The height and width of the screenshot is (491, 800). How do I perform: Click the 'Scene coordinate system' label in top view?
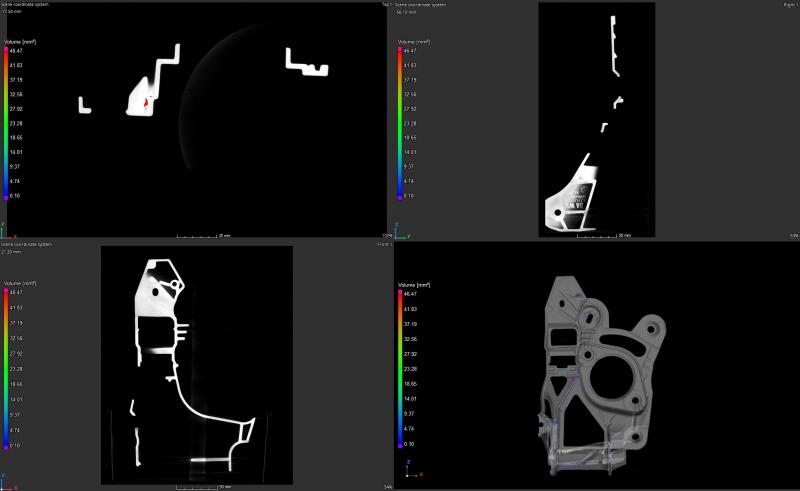(25, 4)
